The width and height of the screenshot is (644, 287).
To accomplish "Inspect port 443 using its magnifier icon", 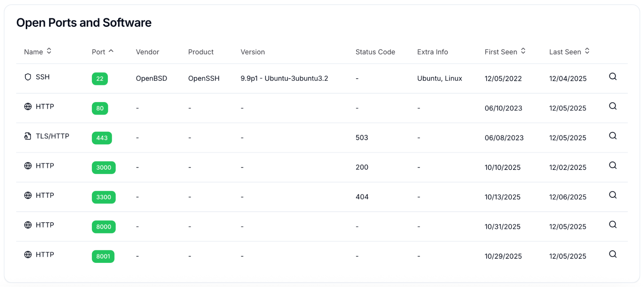I will coord(612,136).
